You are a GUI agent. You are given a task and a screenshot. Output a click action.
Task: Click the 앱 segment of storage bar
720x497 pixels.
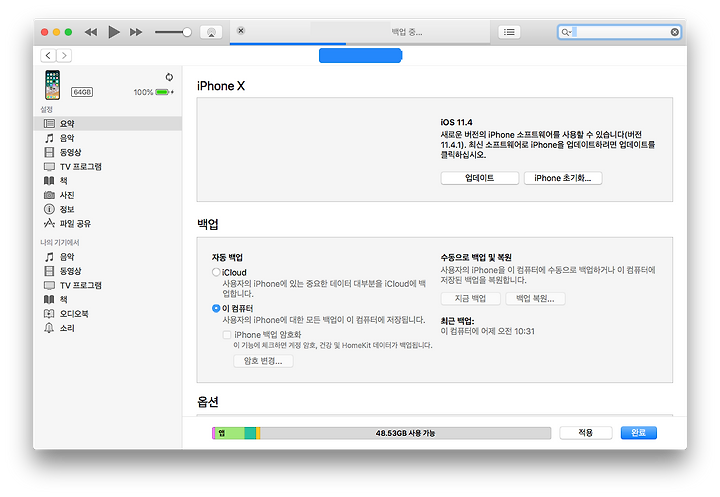tap(228, 433)
